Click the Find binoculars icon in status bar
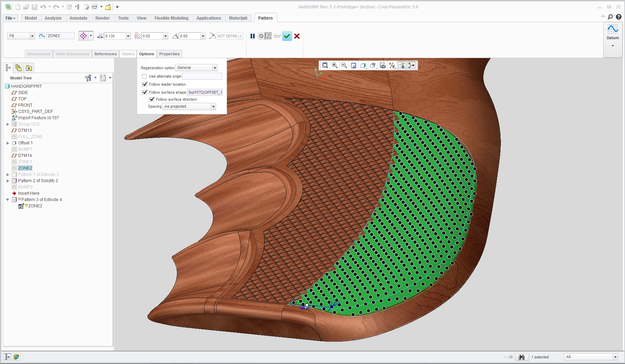The height and width of the screenshot is (364, 625). [x=521, y=357]
